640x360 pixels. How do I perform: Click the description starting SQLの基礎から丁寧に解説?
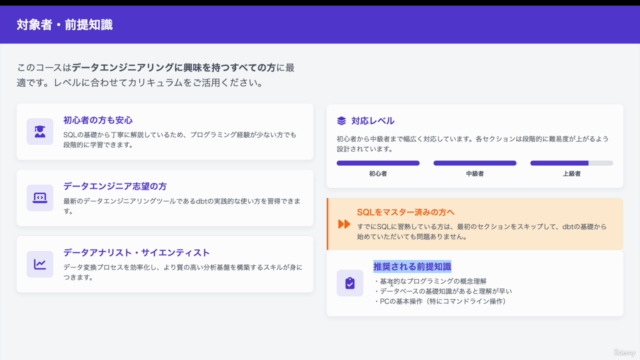pos(180,140)
